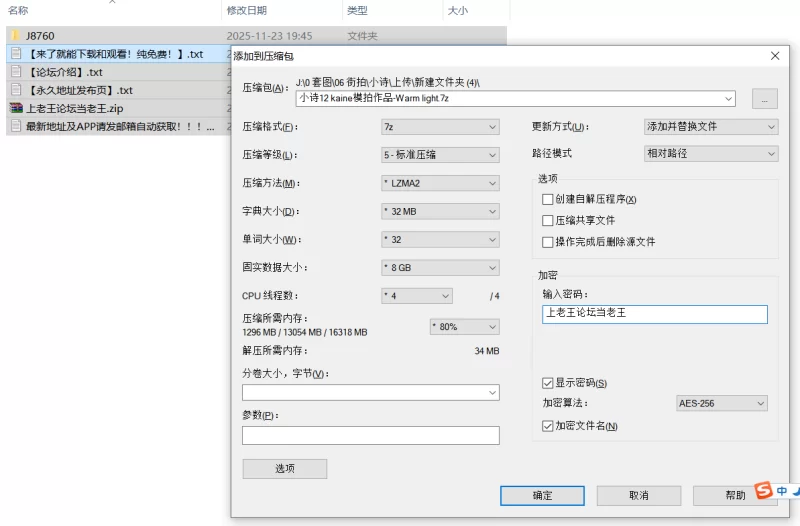Screen dimensions: 800x526
Task: Click the browse … button for archive path
Action: coord(765,99)
